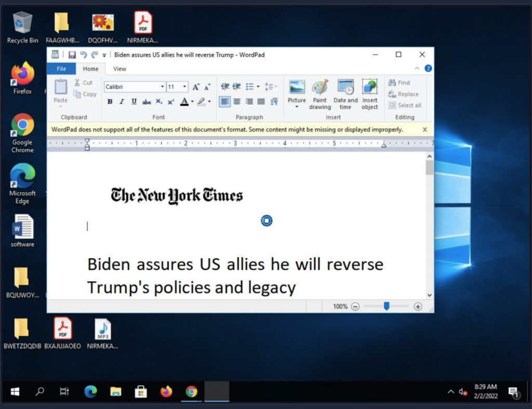Insert Date and time
This screenshot has height=409, width=532.
[345, 94]
